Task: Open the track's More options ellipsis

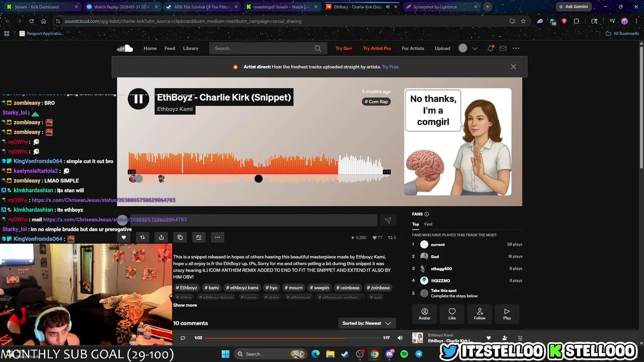Action: [x=217, y=237]
